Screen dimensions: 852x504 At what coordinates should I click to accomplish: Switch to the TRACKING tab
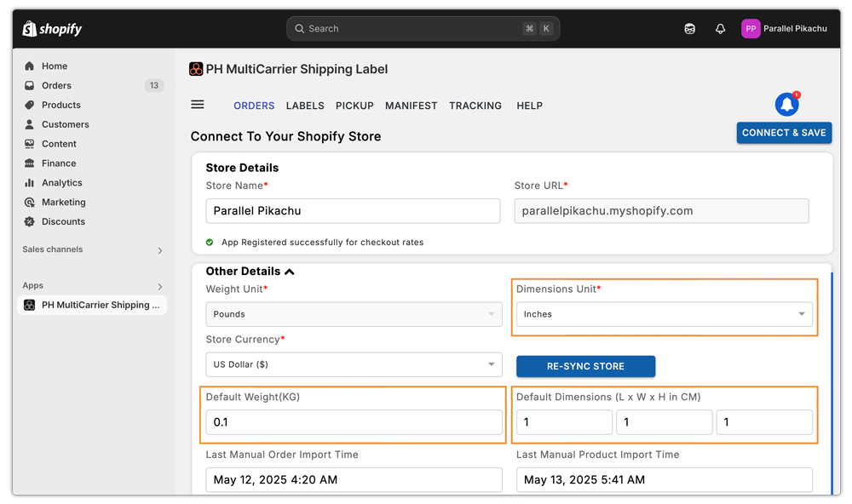coord(475,106)
